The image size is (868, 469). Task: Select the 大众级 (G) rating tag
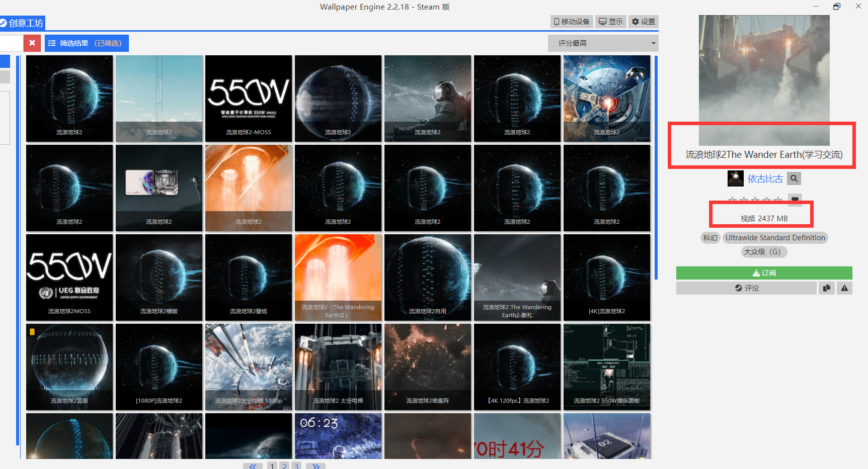click(x=764, y=252)
